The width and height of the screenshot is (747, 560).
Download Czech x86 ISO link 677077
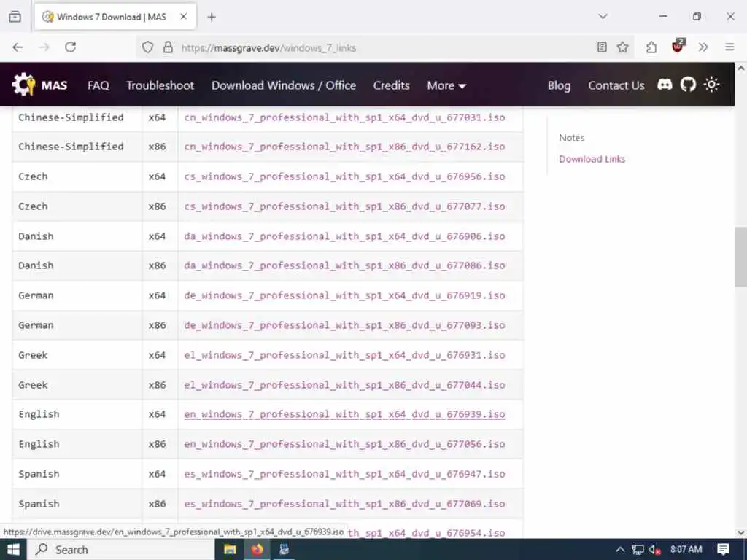pyautogui.click(x=344, y=206)
